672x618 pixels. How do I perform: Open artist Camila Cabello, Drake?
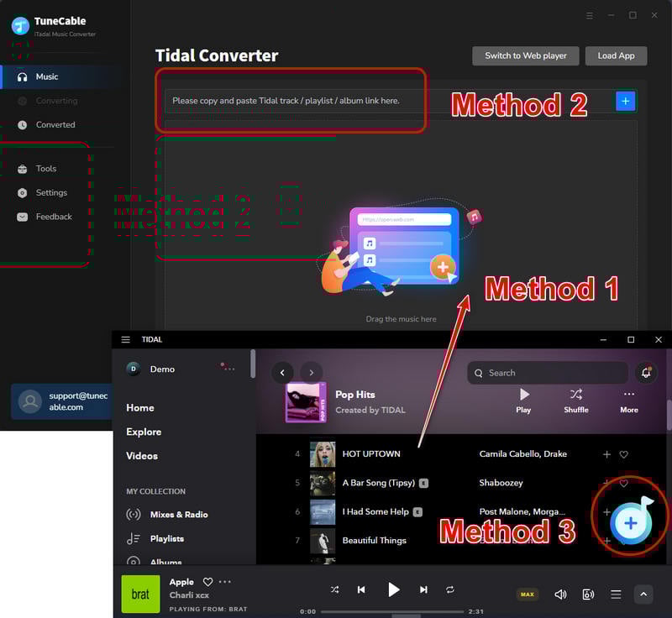[x=522, y=454]
